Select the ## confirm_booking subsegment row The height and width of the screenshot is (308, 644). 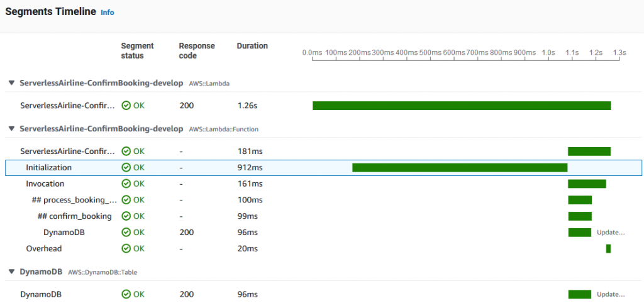pos(323,216)
